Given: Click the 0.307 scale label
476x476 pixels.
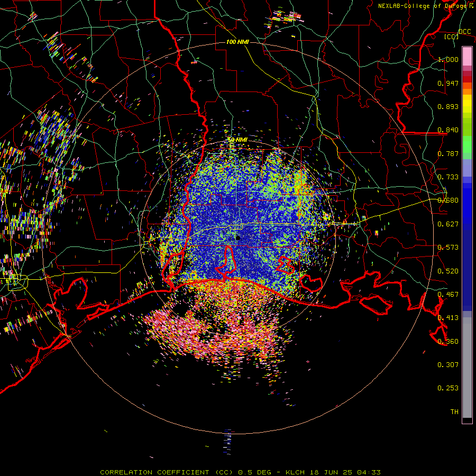Looking at the screenshot, I should [448, 365].
